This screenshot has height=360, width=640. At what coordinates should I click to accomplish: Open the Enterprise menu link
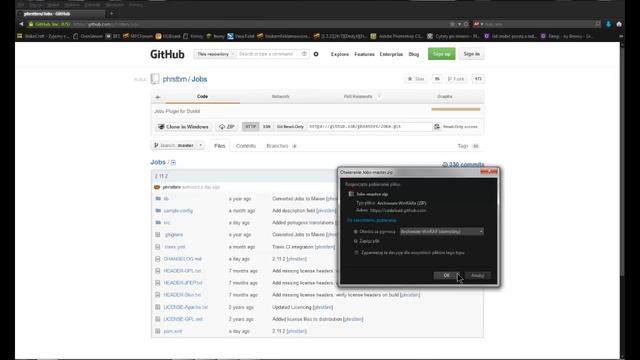(391, 54)
